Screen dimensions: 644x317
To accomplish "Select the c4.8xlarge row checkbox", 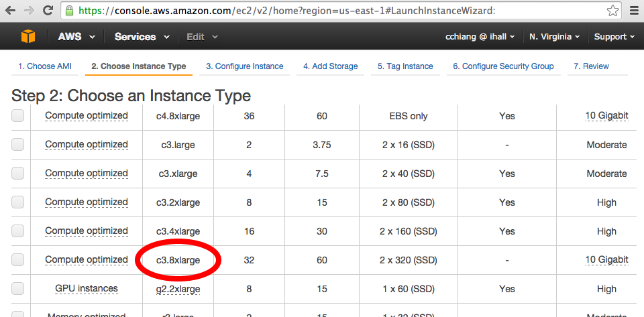I will pyautogui.click(x=17, y=116).
